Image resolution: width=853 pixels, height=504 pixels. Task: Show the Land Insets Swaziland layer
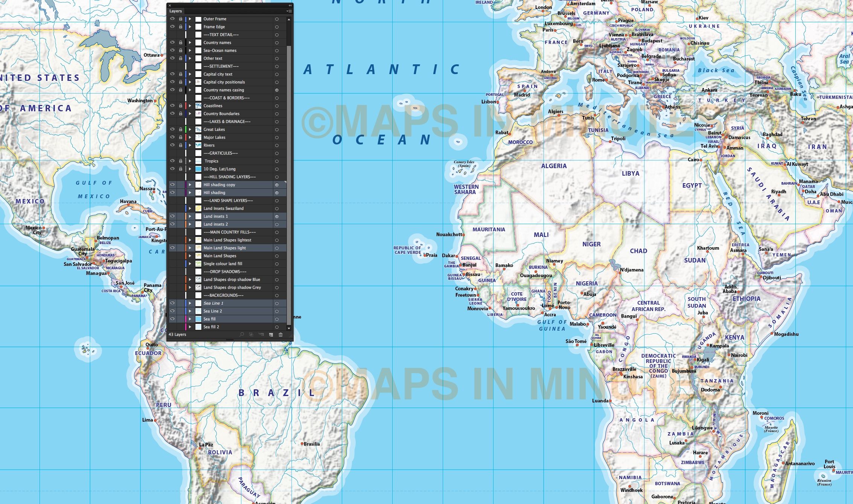pyautogui.click(x=172, y=208)
